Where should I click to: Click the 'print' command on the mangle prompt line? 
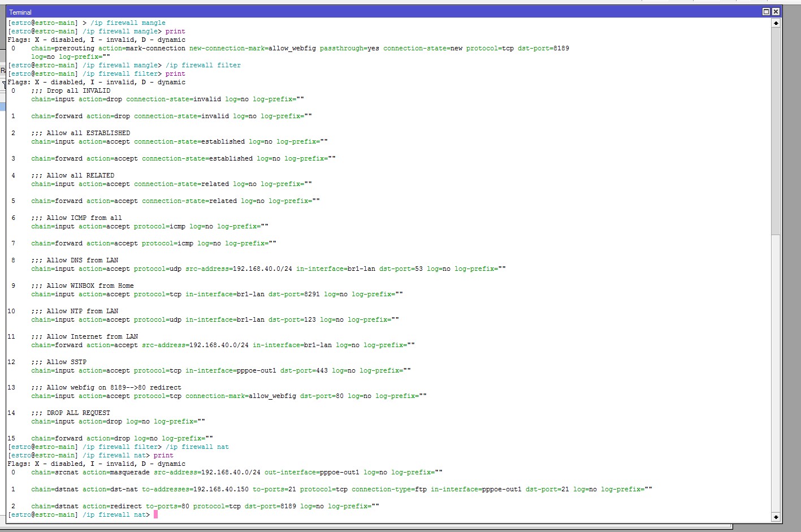(x=175, y=31)
